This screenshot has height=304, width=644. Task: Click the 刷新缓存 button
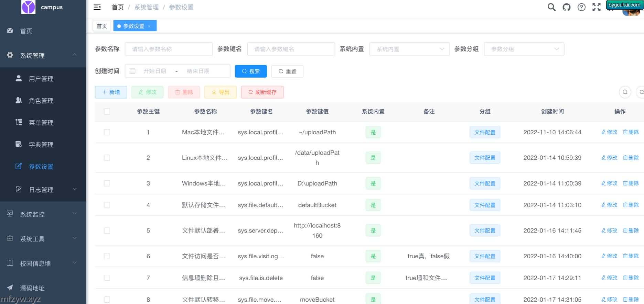(262, 92)
